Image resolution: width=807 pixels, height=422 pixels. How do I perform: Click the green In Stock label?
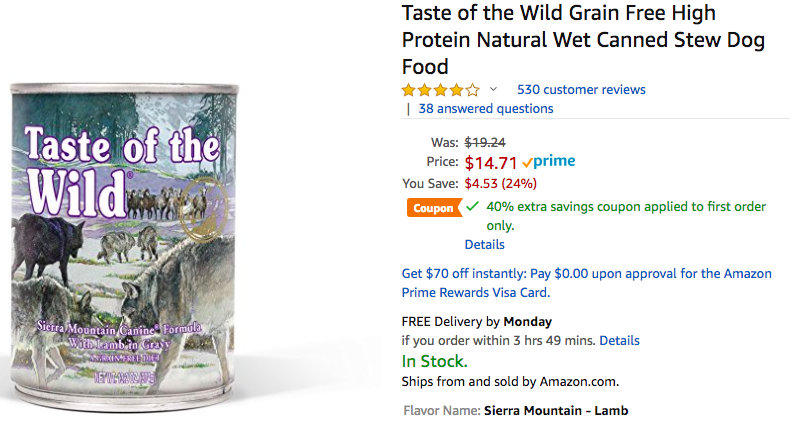point(434,361)
